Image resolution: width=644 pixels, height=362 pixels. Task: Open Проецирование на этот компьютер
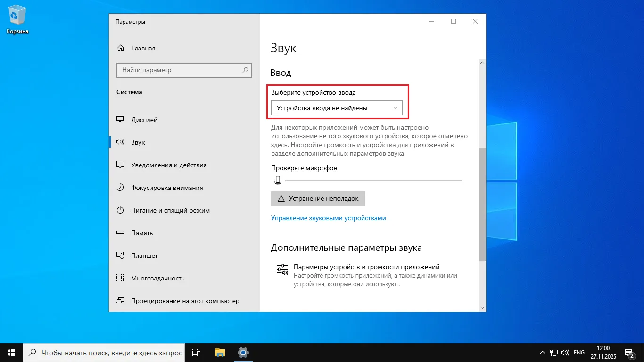185,301
